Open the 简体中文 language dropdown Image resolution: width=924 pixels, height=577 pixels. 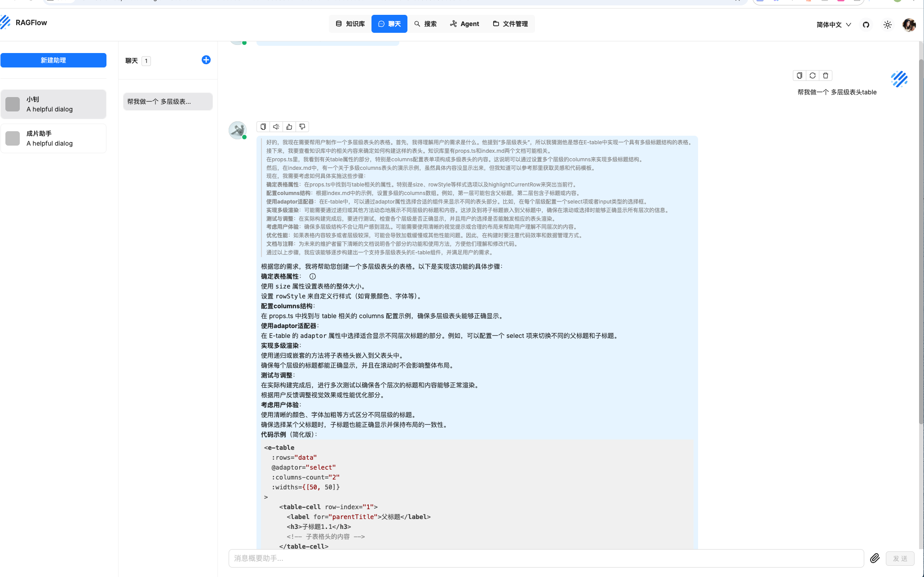(x=834, y=25)
